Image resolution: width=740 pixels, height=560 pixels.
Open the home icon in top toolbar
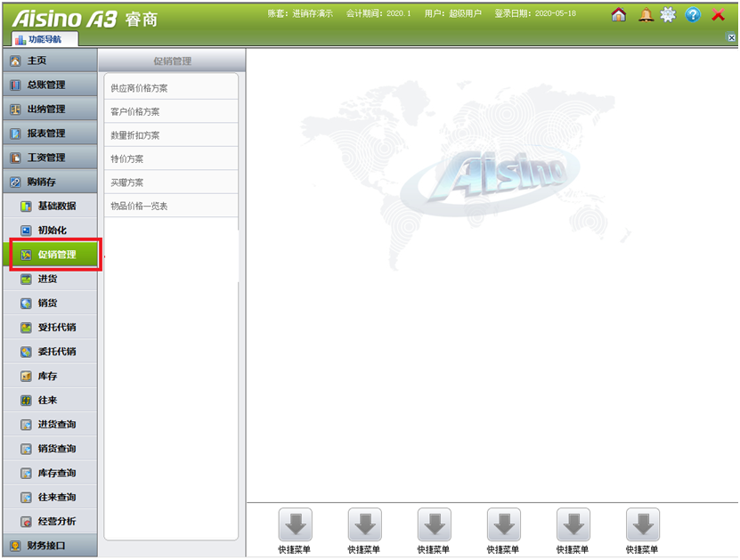click(619, 14)
